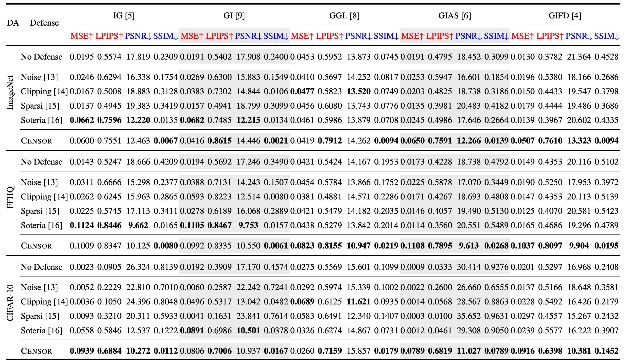Click the bold value 0.0067
This screenshot has width=626, height=364.
[x=166, y=141]
